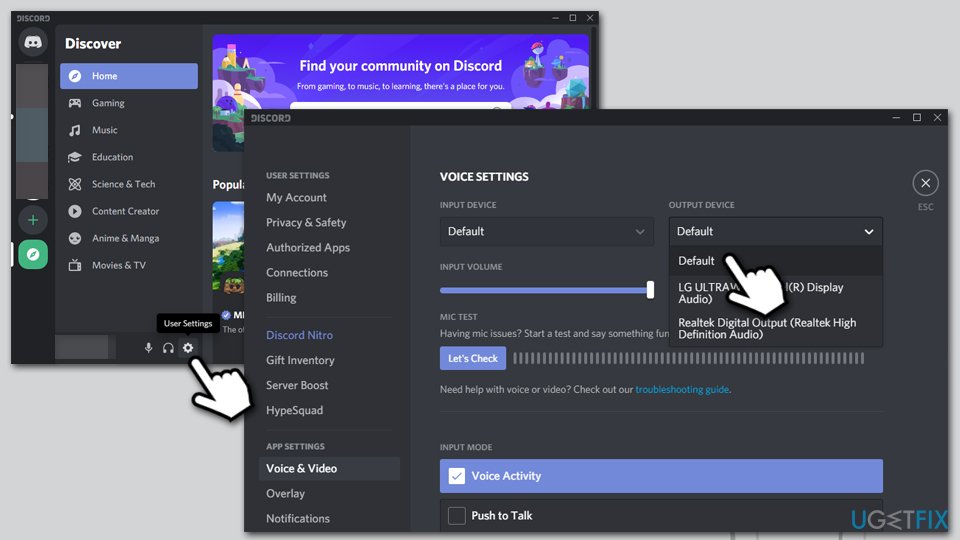Open Privacy & Safety settings
960x540 pixels.
[x=306, y=222]
